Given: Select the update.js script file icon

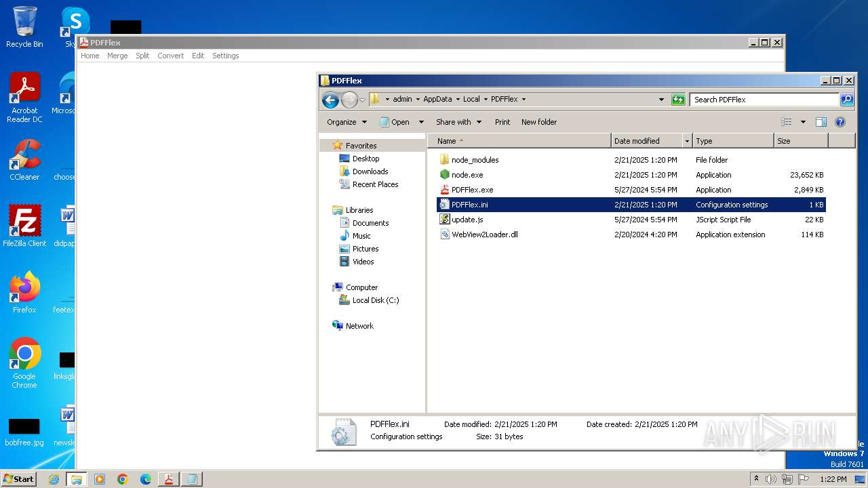Looking at the screenshot, I should [445, 220].
